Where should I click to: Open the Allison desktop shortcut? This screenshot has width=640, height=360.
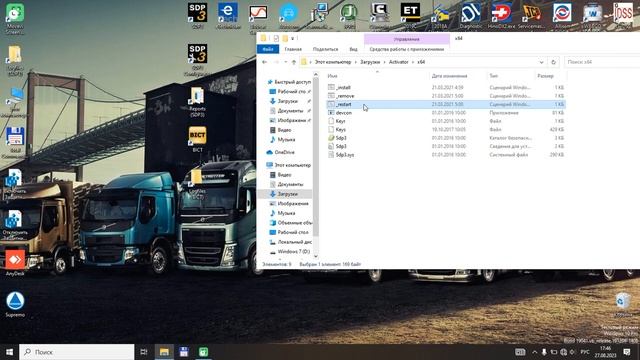coord(562,16)
